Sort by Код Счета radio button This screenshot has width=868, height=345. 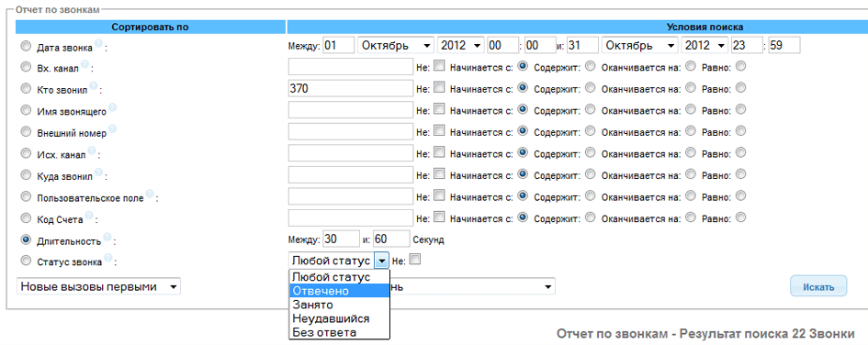click(x=26, y=217)
